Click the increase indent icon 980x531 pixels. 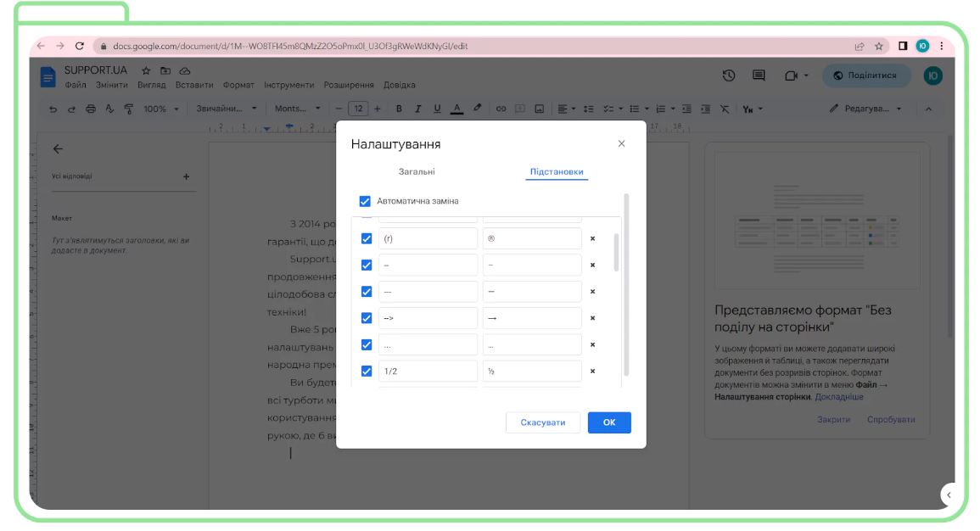pyautogui.click(x=705, y=109)
